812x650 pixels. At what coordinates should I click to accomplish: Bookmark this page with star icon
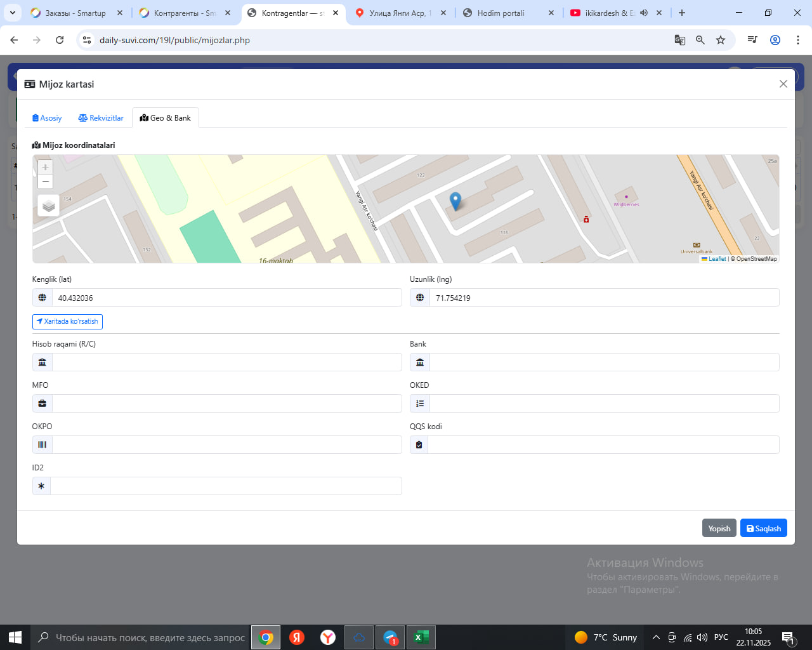point(721,40)
